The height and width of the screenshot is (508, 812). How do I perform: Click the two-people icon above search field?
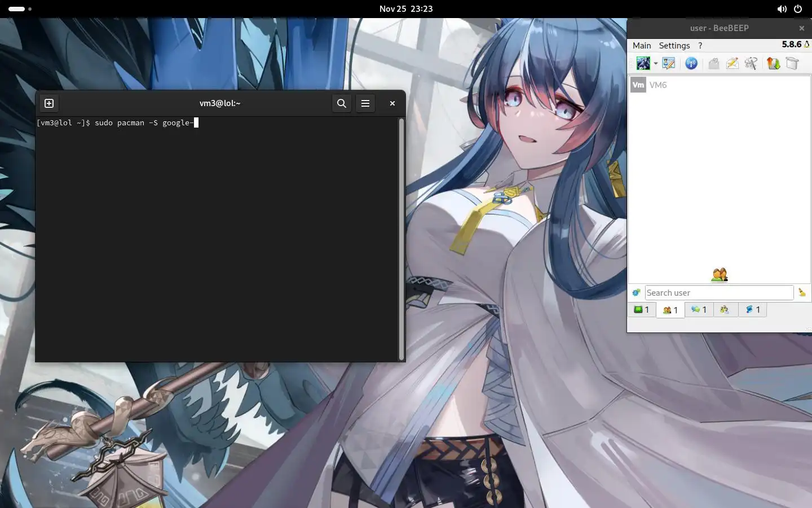point(720,275)
